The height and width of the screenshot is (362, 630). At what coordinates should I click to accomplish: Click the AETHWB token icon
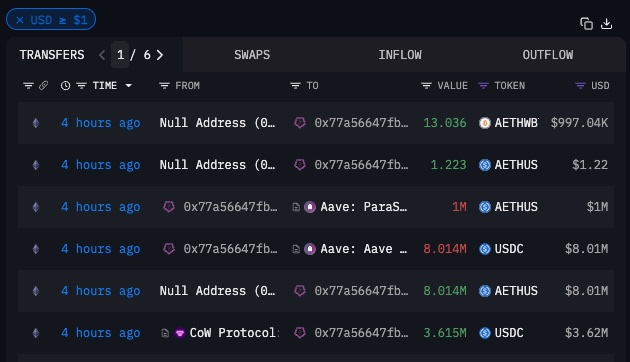tap(485, 123)
